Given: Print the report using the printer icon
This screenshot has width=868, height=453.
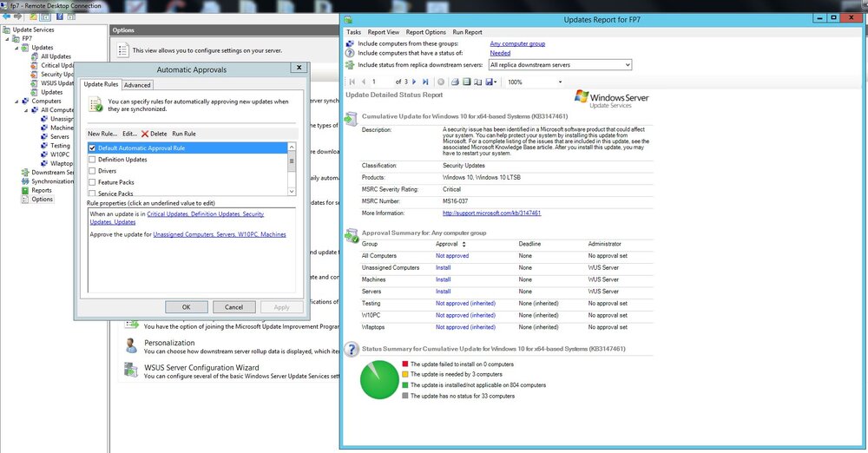Looking at the screenshot, I should [455, 82].
